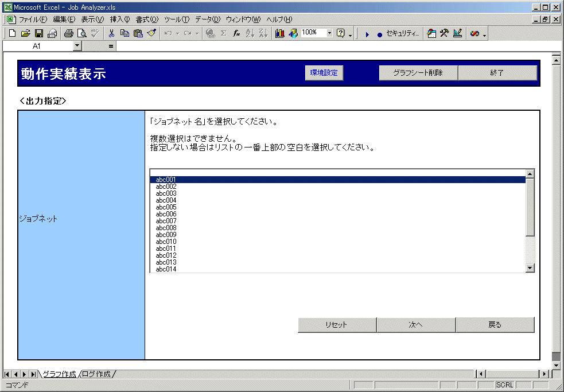The width and height of the screenshot is (564, 392).
Task: Open the Name Box dropdown arrow
Action: [77, 46]
